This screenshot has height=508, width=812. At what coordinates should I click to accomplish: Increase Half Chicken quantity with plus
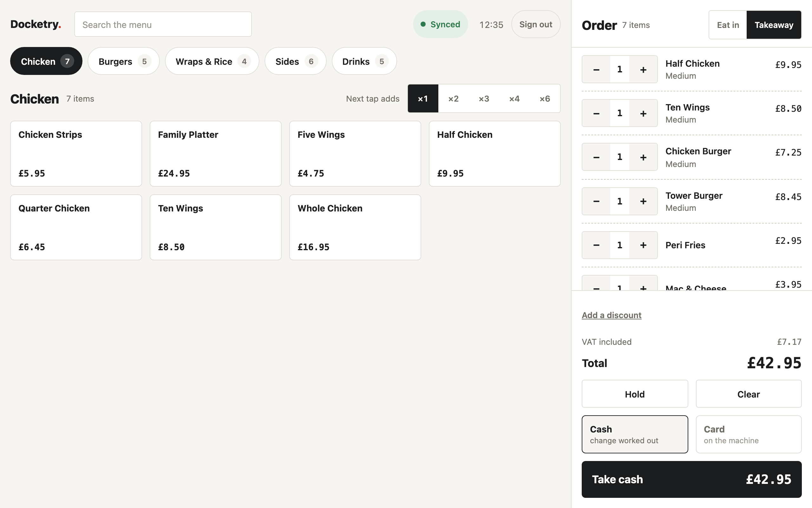tap(643, 69)
